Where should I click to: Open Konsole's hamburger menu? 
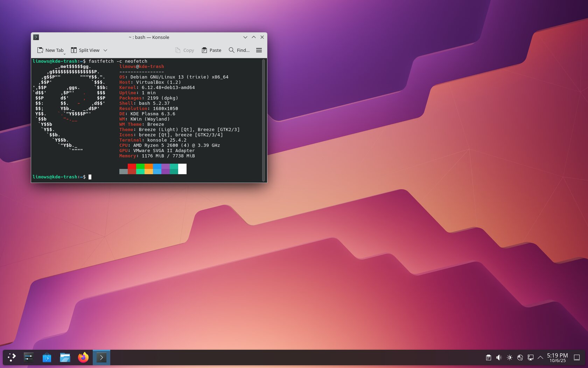(259, 50)
